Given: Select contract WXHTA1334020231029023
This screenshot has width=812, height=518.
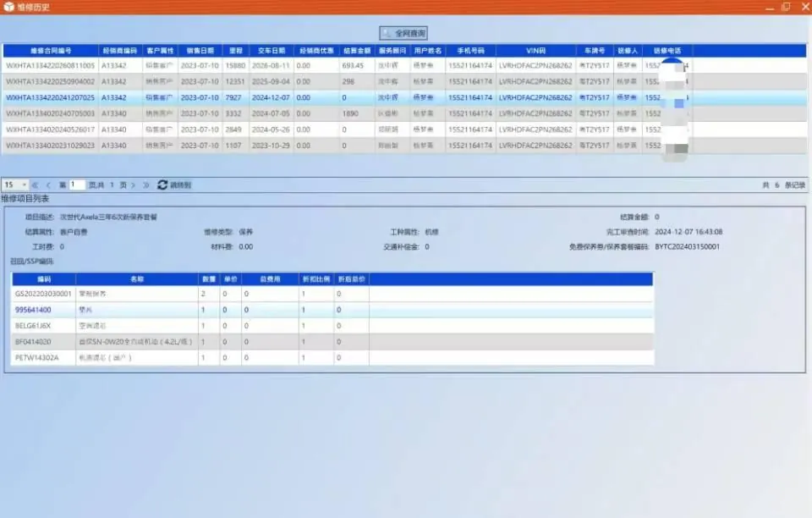Looking at the screenshot, I should (x=50, y=146).
